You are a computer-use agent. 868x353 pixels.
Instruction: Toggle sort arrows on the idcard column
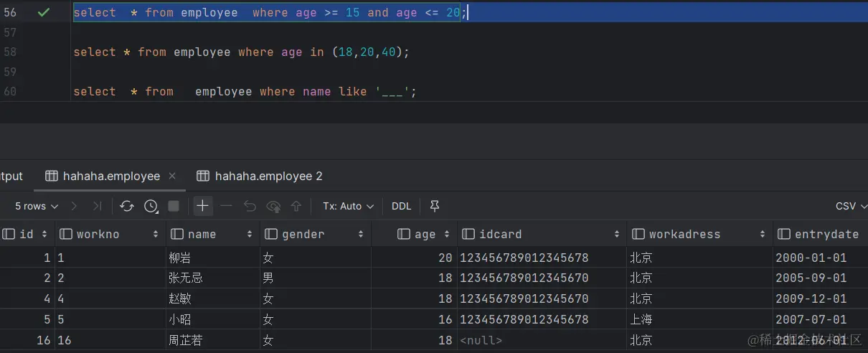[x=617, y=234]
